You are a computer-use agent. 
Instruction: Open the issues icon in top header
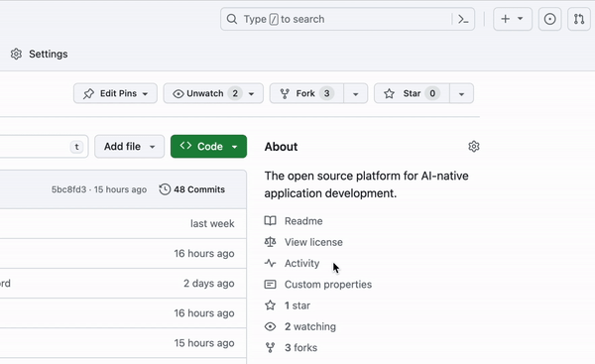click(x=549, y=19)
